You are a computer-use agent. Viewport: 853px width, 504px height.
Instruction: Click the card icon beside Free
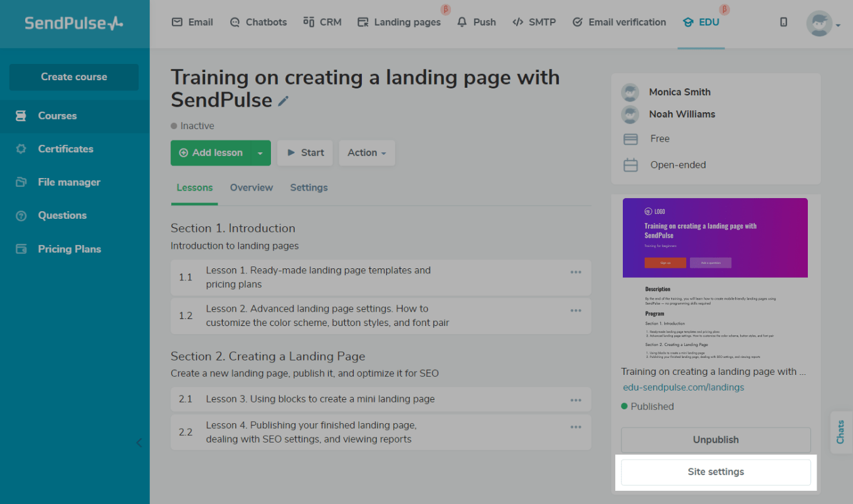pyautogui.click(x=630, y=139)
